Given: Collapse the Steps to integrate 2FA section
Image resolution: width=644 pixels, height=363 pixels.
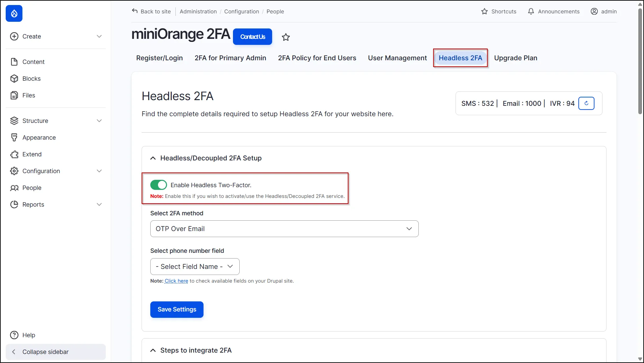Looking at the screenshot, I should click(x=153, y=350).
